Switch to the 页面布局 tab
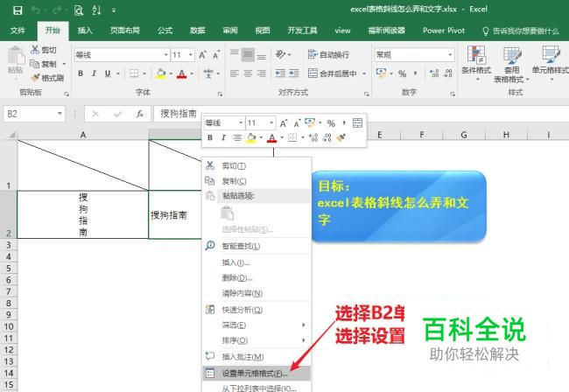This screenshot has width=569, height=392. [125, 31]
